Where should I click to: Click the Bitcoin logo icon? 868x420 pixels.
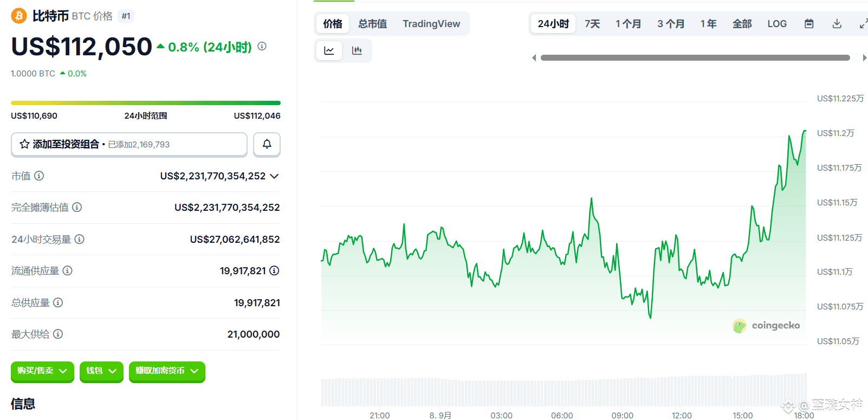(19, 16)
